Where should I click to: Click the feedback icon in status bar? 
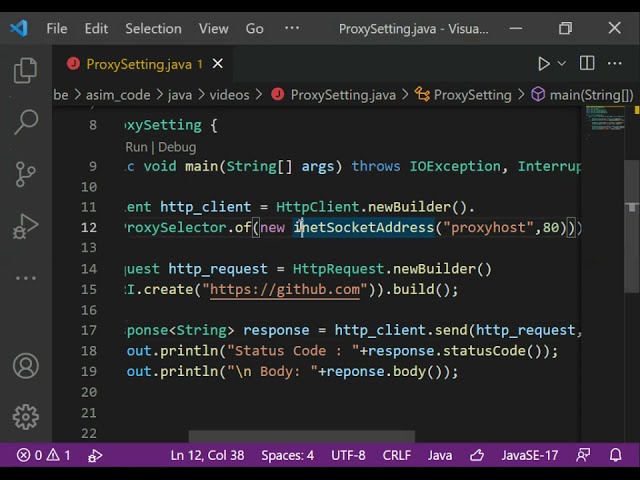583,455
